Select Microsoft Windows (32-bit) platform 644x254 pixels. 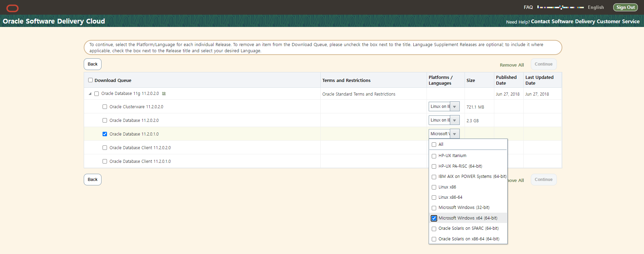pos(434,208)
